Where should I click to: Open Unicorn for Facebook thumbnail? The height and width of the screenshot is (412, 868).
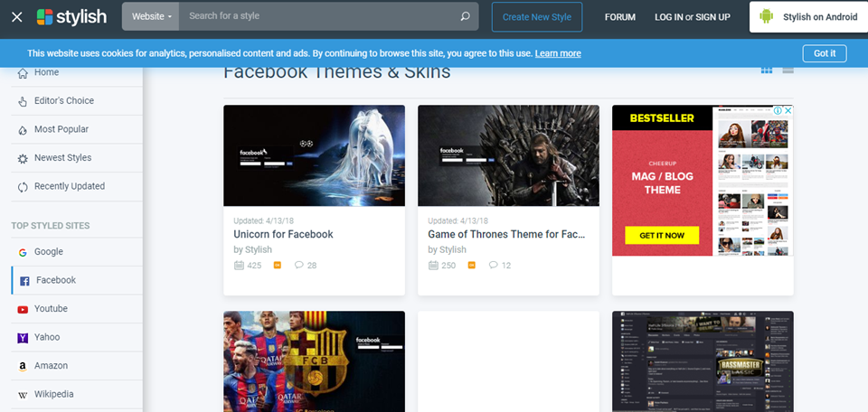point(314,155)
